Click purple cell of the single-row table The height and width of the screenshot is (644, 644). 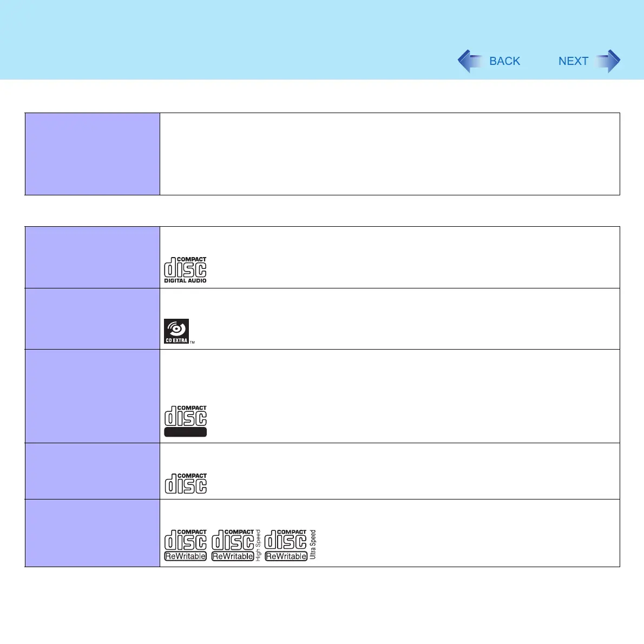[x=93, y=154]
